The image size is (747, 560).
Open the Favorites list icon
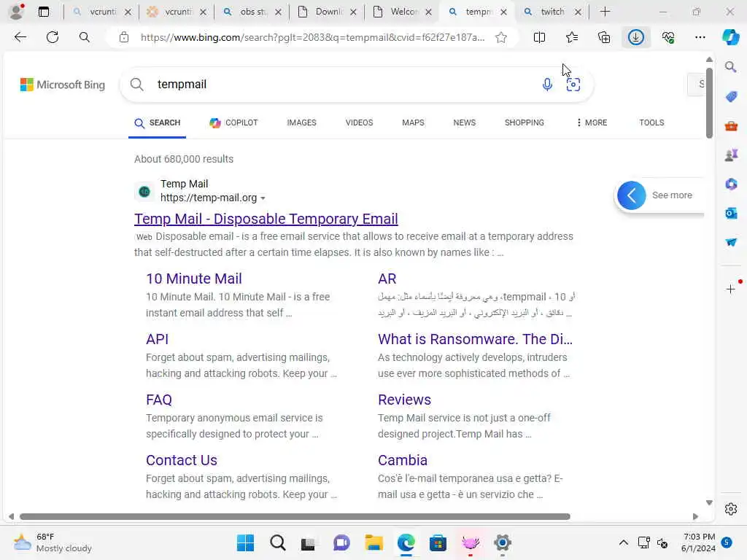[x=572, y=37]
